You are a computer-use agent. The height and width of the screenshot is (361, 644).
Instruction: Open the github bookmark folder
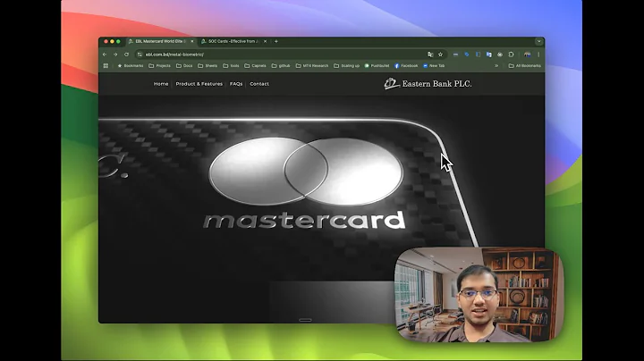point(281,65)
